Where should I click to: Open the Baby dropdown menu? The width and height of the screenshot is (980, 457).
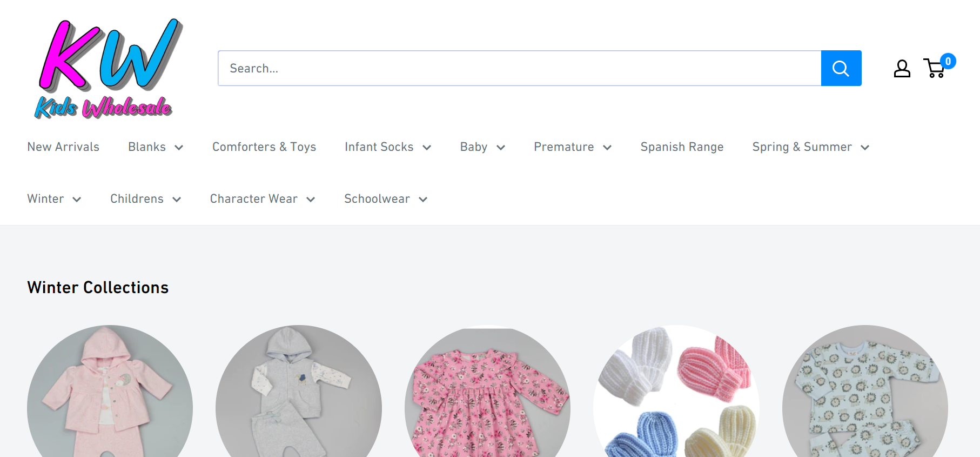482,147
